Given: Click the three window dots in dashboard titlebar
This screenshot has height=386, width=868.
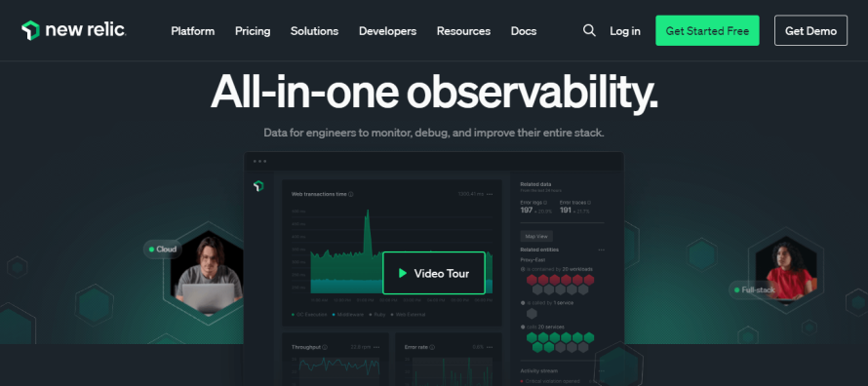Looking at the screenshot, I should click(259, 162).
